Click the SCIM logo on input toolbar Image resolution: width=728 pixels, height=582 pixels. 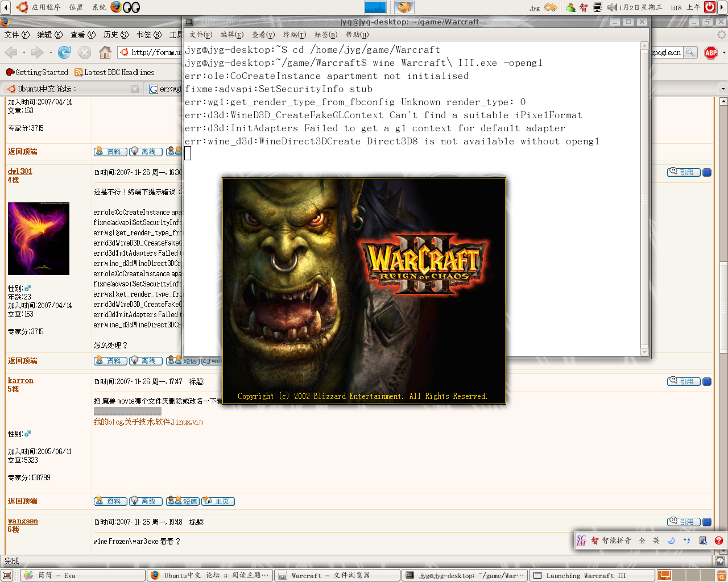click(581, 541)
